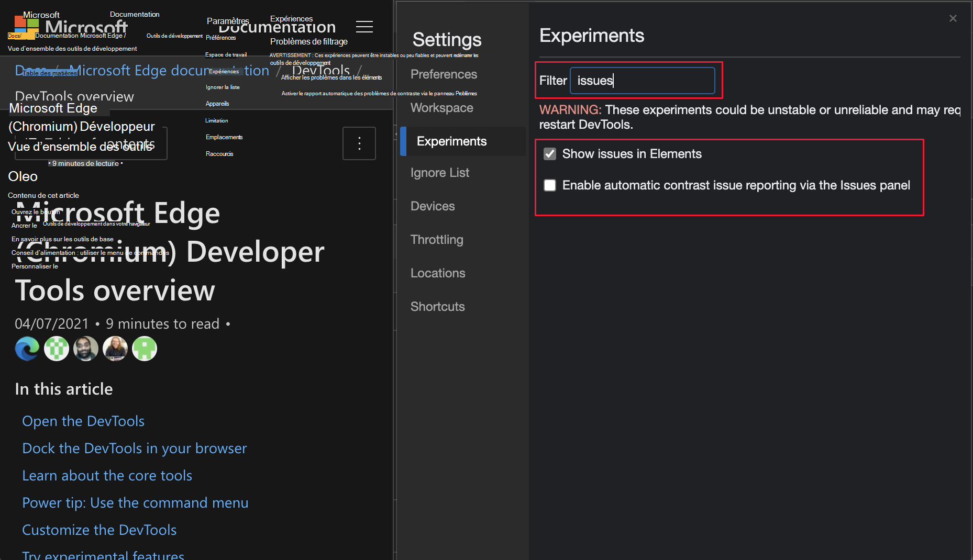Click the three-dot more actions button
The height and width of the screenshot is (560, 973).
tap(359, 143)
